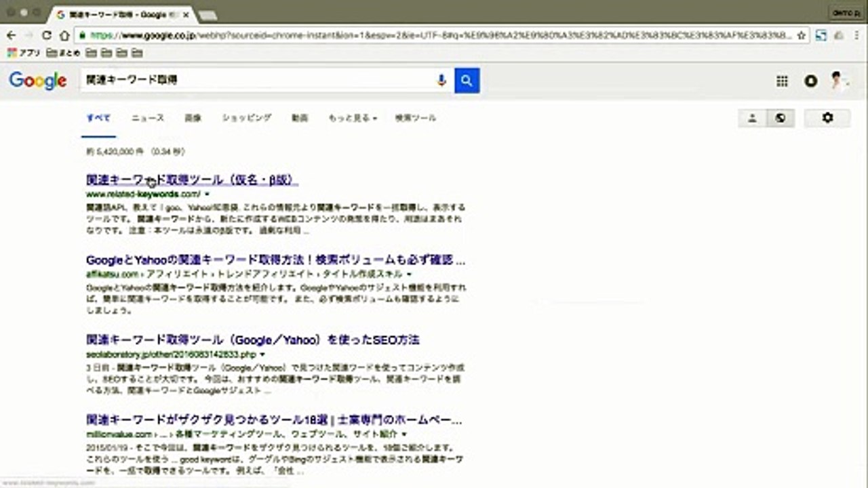
Task: Go to the home page icon
Action: pyautogui.click(x=64, y=35)
